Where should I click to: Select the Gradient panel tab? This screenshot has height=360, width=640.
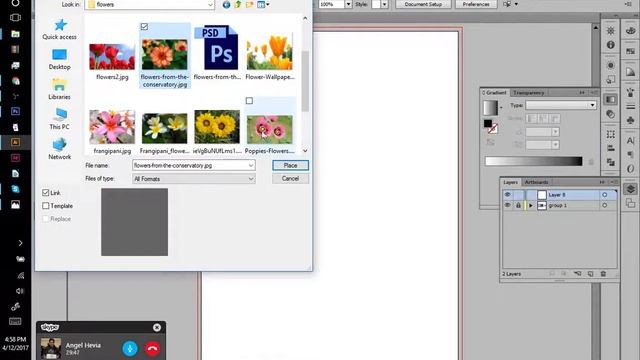[496, 93]
